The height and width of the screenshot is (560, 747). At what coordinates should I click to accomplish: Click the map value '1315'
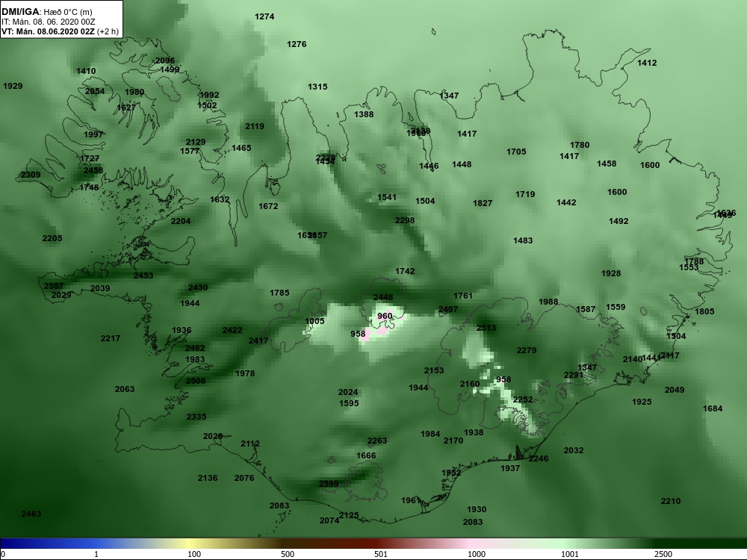[x=317, y=87]
